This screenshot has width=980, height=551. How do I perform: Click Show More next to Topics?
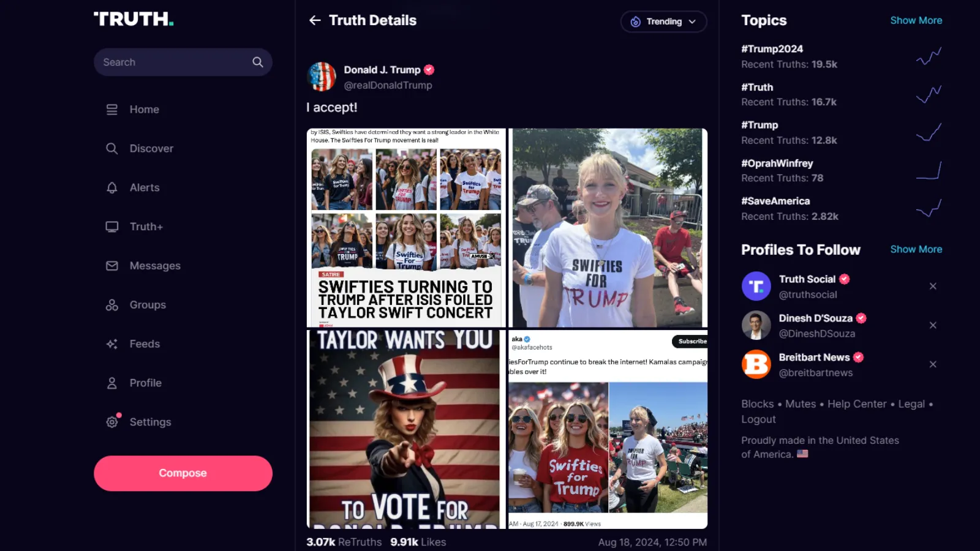click(916, 20)
